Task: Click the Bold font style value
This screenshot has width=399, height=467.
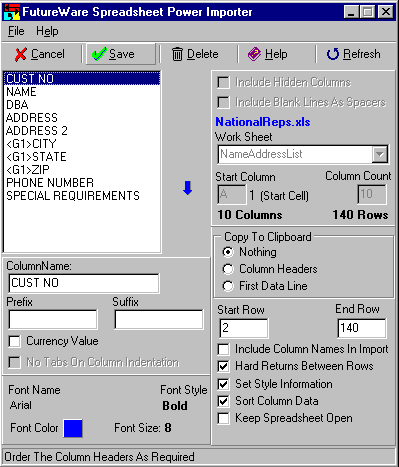Action: pos(175,406)
